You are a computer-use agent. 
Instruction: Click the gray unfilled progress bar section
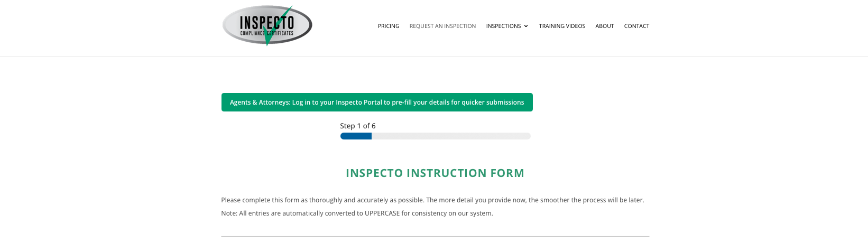pyautogui.click(x=451, y=136)
